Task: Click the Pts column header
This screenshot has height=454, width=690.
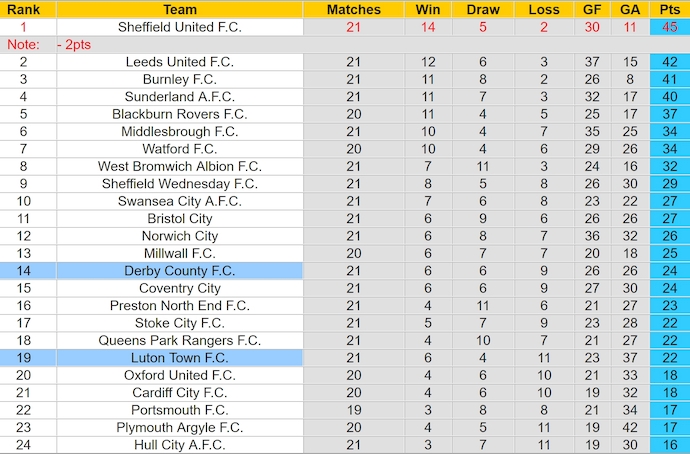Action: [670, 9]
